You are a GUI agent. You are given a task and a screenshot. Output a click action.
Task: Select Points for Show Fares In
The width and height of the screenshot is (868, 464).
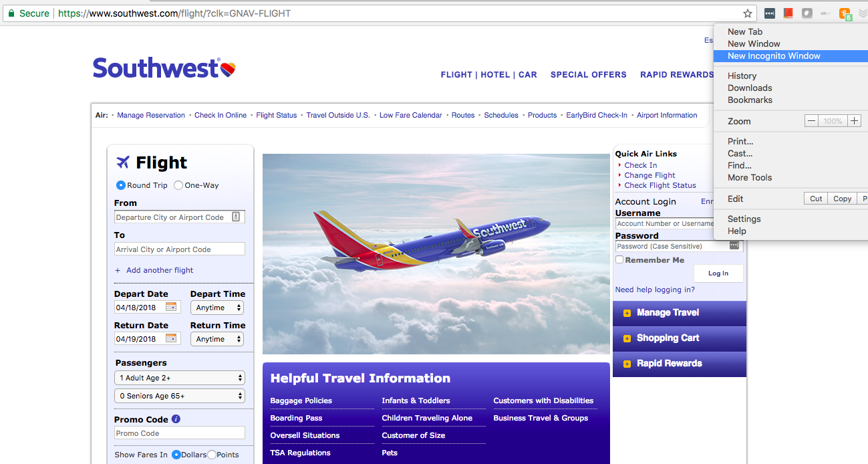pyautogui.click(x=211, y=455)
